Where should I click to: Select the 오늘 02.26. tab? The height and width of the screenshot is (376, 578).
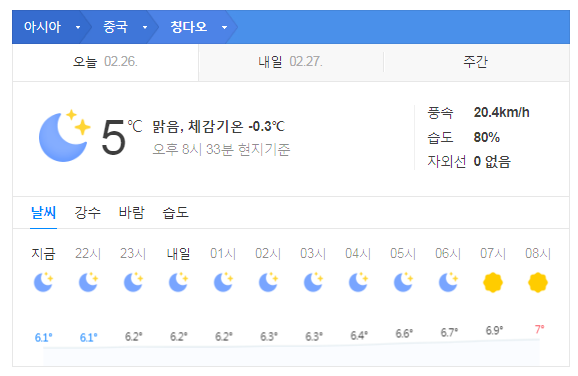[x=105, y=62]
